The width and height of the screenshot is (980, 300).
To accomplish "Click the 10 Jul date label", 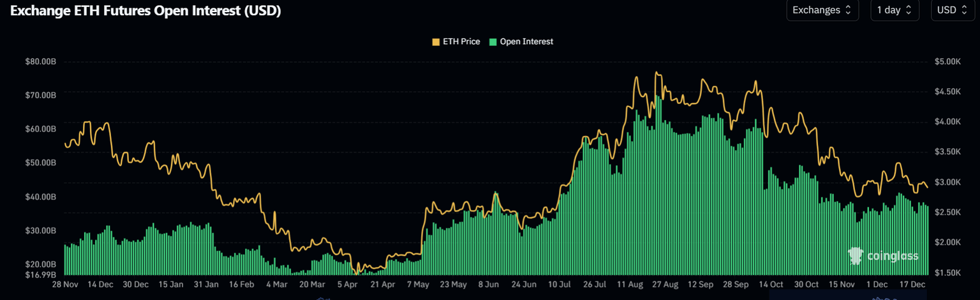I will [559, 284].
